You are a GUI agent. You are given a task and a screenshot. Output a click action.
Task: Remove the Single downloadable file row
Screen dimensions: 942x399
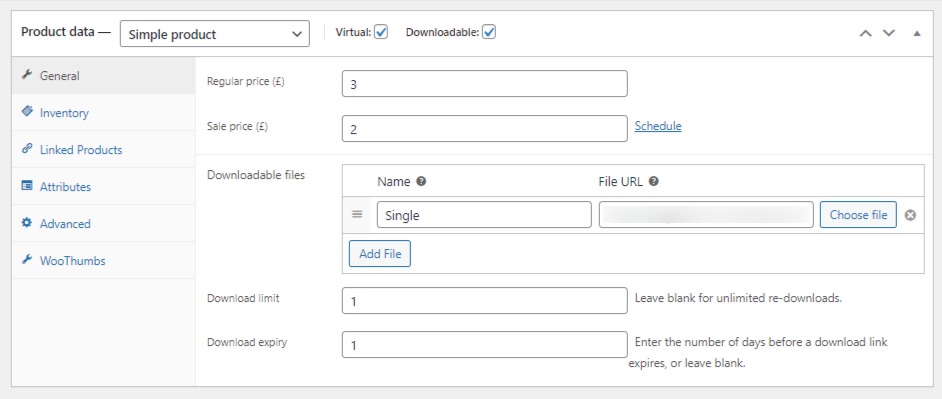point(911,215)
